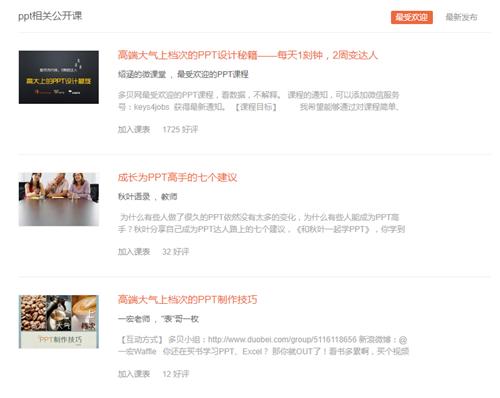Add PPT设计秘籍 course via 加入课表
500x398 pixels.
[x=134, y=129]
